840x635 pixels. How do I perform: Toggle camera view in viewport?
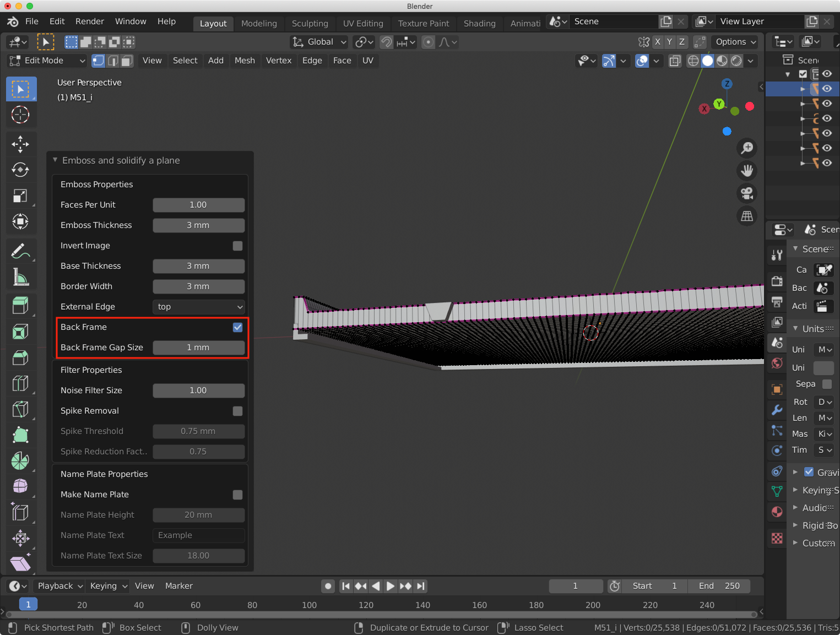(747, 193)
